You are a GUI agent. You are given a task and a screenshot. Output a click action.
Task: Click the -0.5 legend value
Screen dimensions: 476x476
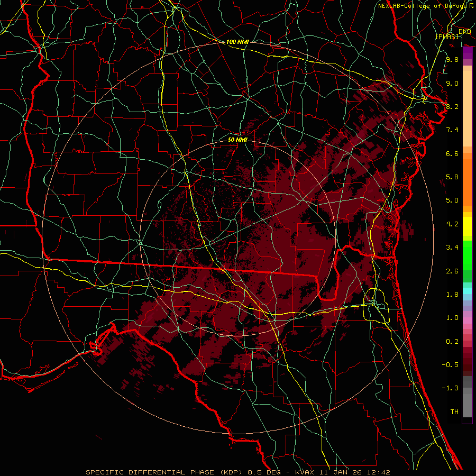pyautogui.click(x=450, y=365)
